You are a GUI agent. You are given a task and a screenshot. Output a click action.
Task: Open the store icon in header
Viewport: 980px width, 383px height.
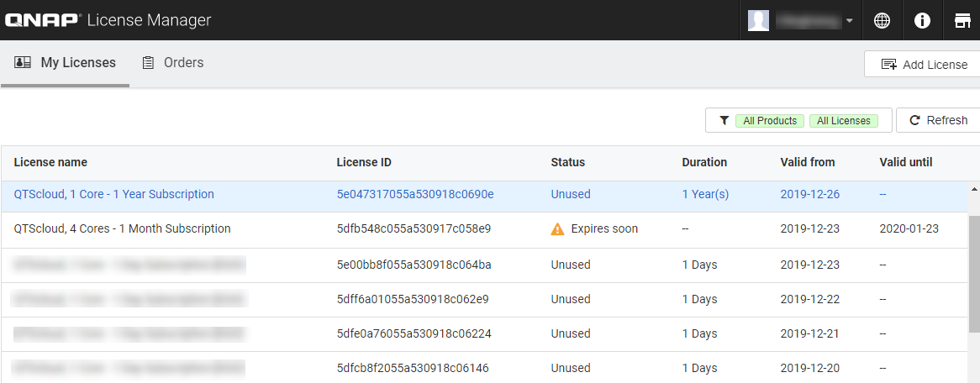(x=962, y=21)
